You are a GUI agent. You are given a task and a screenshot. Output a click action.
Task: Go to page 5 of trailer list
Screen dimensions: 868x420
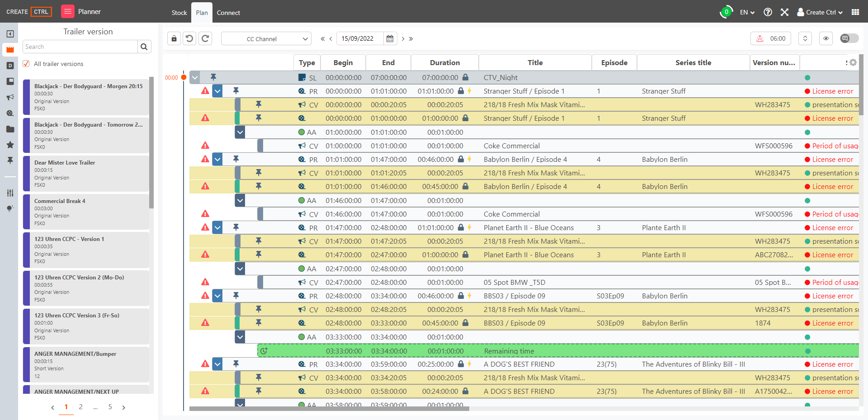pyautogui.click(x=110, y=407)
